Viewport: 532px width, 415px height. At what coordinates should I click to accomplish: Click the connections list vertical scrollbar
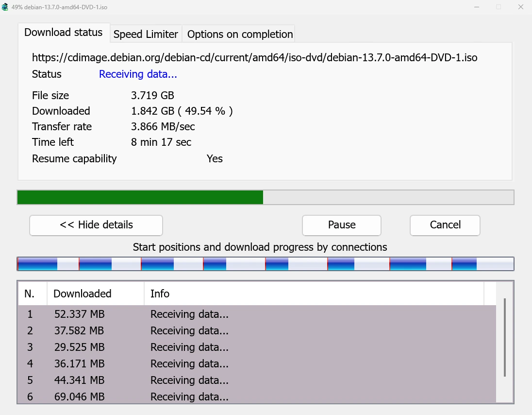505,337
